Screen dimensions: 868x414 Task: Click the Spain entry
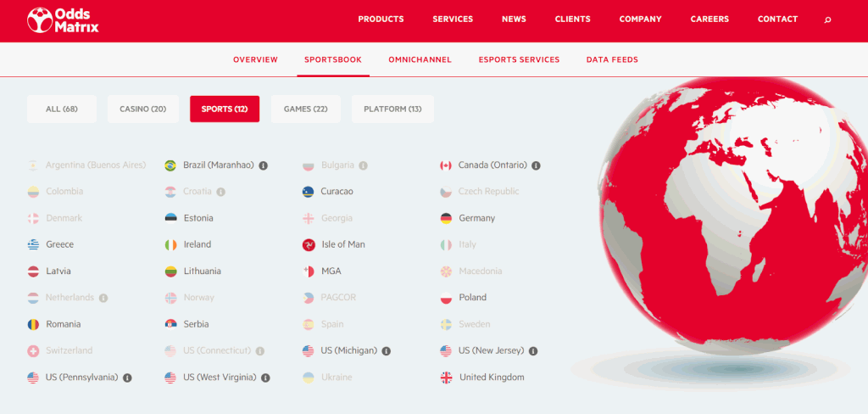click(x=323, y=324)
